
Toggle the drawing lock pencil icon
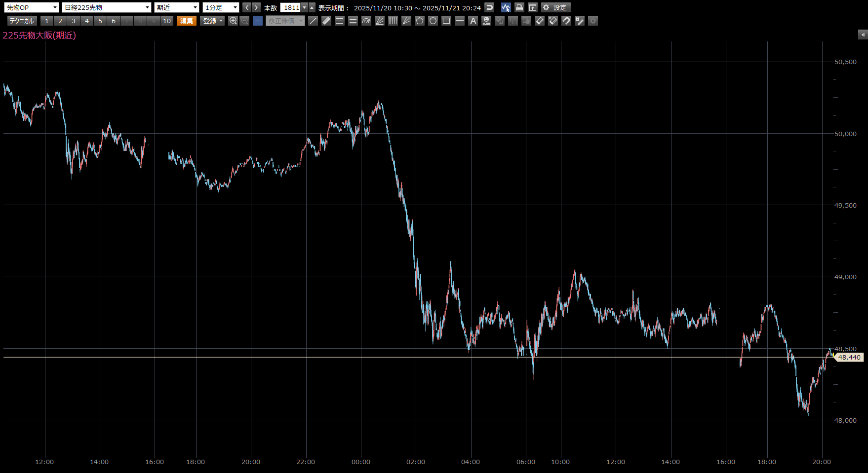tap(580, 21)
